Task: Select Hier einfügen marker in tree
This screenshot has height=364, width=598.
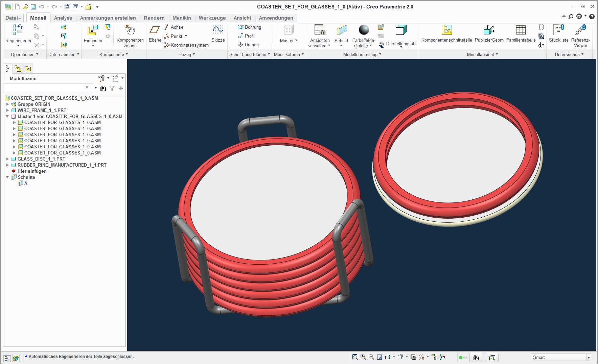Action: tap(29, 171)
